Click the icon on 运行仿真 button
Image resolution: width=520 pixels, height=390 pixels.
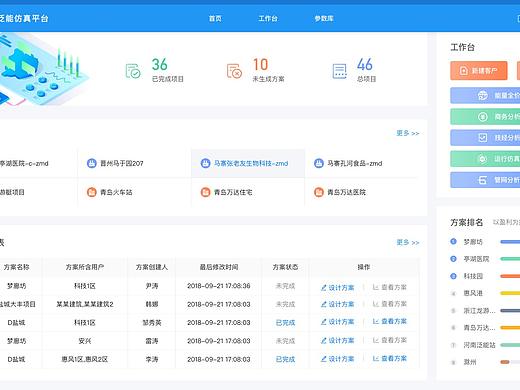(x=483, y=159)
